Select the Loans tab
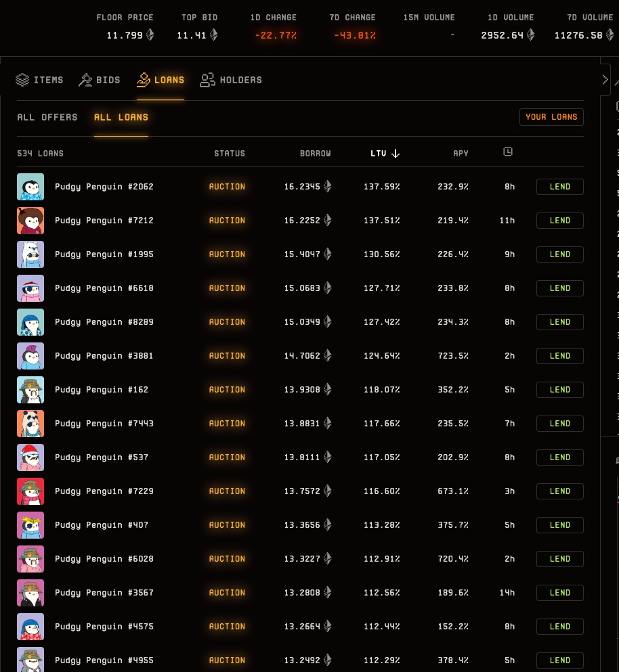Viewport: 619px width, 672px height. coord(161,80)
